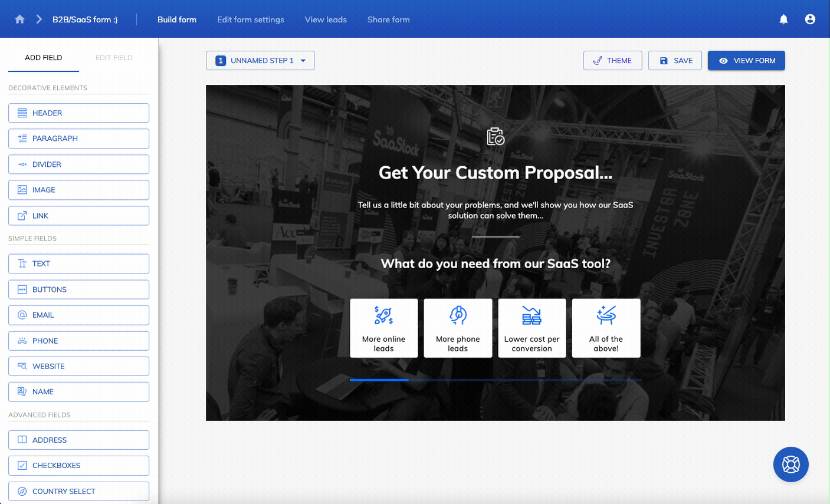Screen dimensions: 830x504
Task: Select the 'More online leads' rocket option
Action: pos(383,328)
